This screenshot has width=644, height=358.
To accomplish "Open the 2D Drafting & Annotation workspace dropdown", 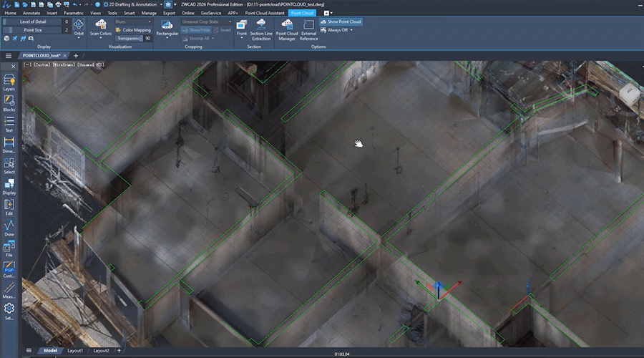I will [132, 4].
